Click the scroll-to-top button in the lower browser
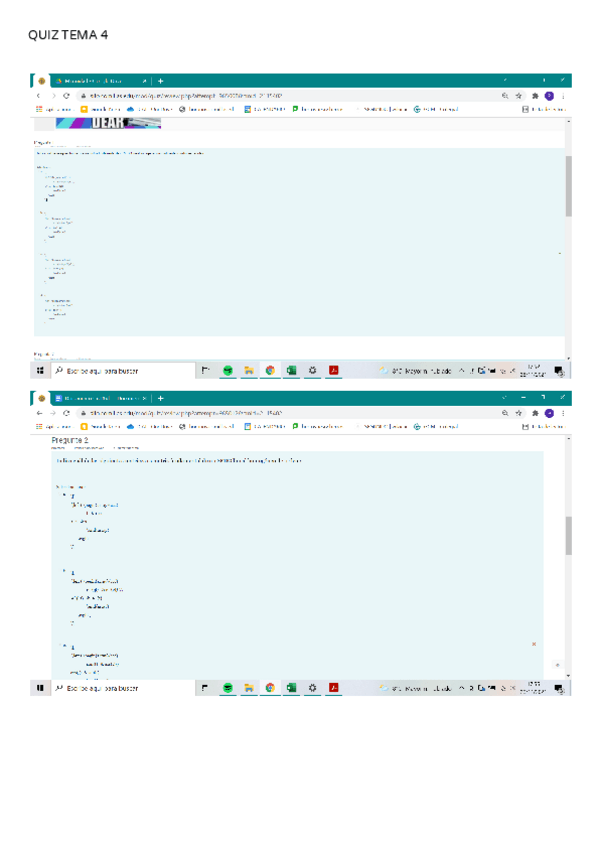The image size is (600, 848). coord(557,665)
